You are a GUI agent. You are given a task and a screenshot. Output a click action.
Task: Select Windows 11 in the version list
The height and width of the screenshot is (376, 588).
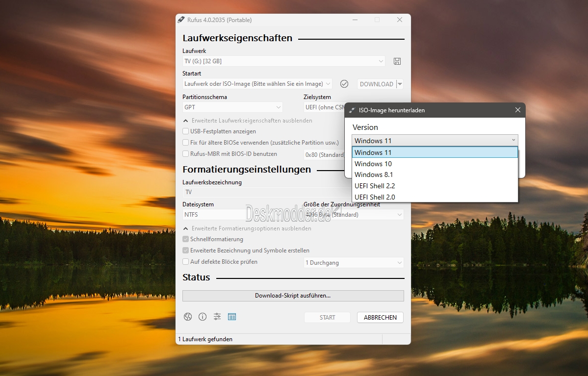(435, 152)
